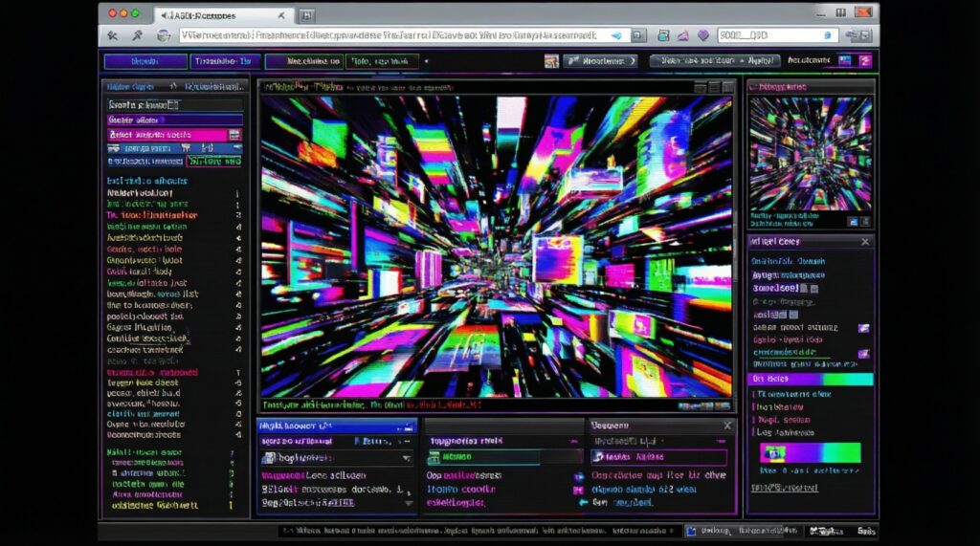The height and width of the screenshot is (546, 980).
Task: Expand the small arrow after the green-outlined toolbar button
Action: click(x=426, y=61)
